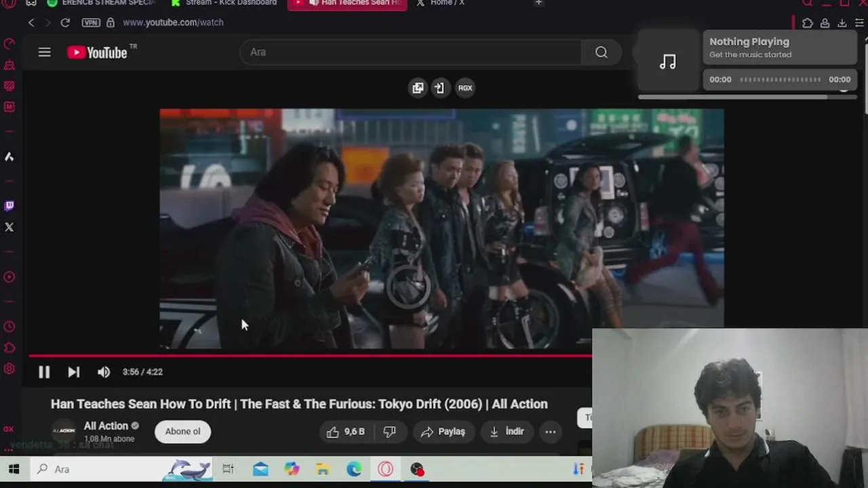Click the music note player tile
The height and width of the screenshot is (488, 868).
click(668, 62)
